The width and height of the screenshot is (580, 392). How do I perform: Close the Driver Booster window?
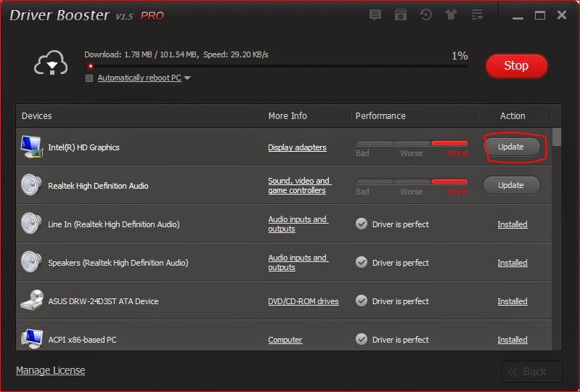[562, 15]
